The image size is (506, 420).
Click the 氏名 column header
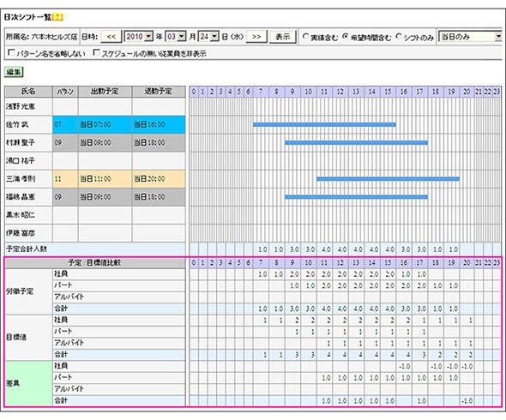pyautogui.click(x=28, y=92)
